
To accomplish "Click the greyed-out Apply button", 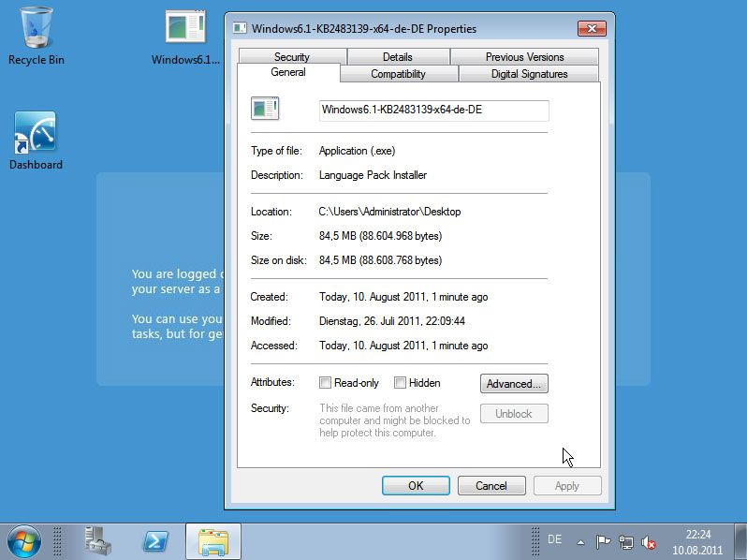I will point(567,486).
